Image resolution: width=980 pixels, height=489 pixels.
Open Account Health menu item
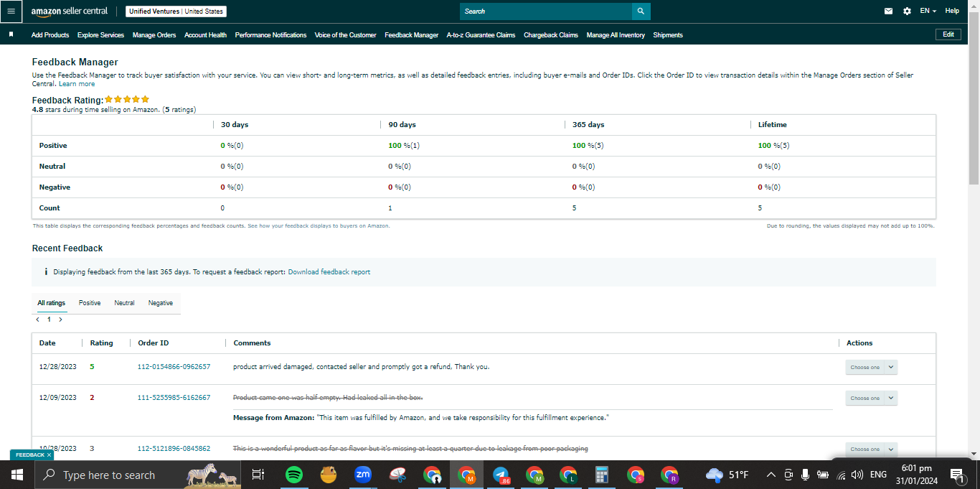[x=205, y=35]
